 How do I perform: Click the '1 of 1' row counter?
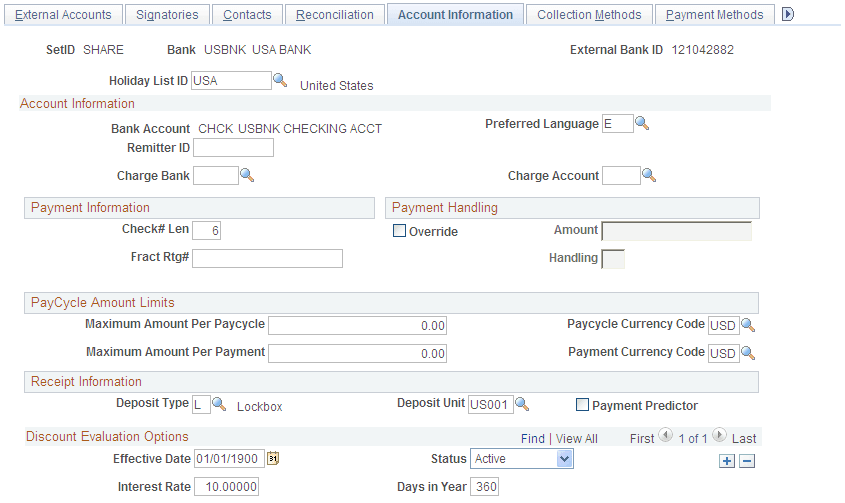click(692, 439)
